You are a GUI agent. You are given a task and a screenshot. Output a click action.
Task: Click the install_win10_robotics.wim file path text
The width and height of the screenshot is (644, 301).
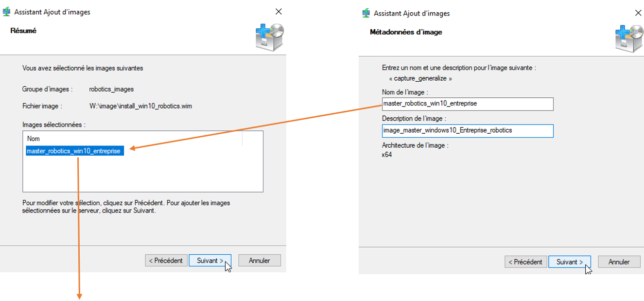tap(140, 106)
